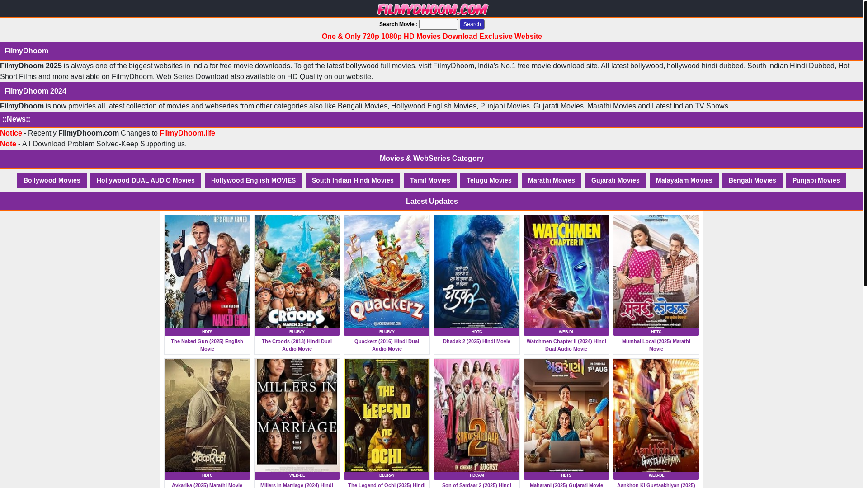868x488 pixels.
Task: Open Punjabi Movies category
Action: 816,180
